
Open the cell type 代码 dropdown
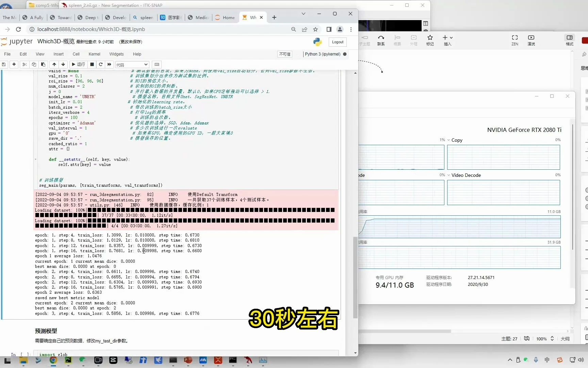click(132, 64)
